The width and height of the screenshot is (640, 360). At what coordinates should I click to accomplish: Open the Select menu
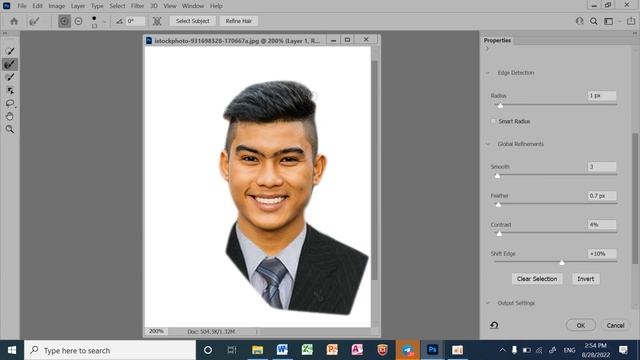pyautogui.click(x=117, y=6)
